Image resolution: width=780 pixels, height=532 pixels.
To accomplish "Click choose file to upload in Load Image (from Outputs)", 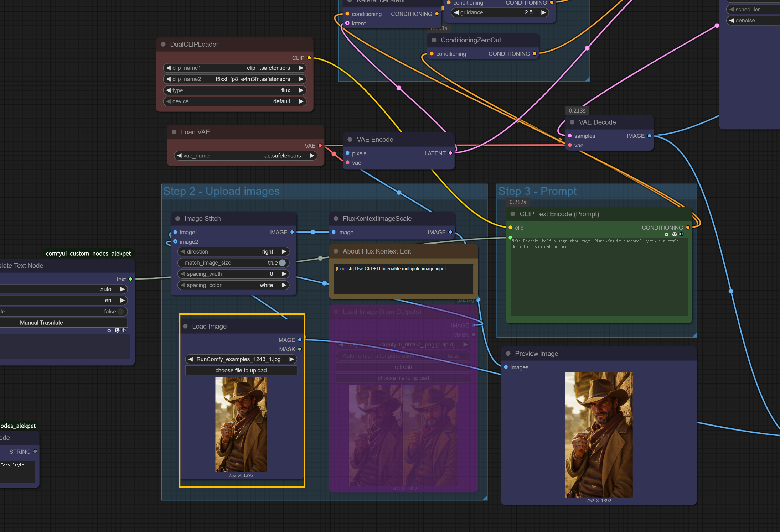I will (403, 378).
